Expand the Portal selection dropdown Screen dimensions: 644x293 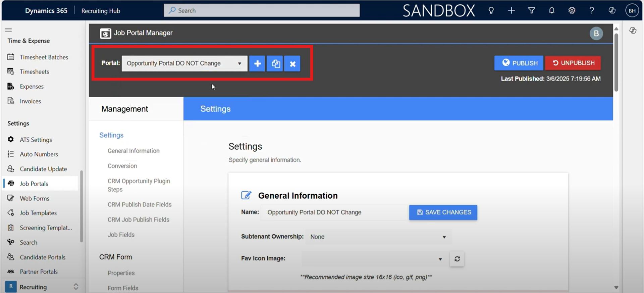coord(184,63)
